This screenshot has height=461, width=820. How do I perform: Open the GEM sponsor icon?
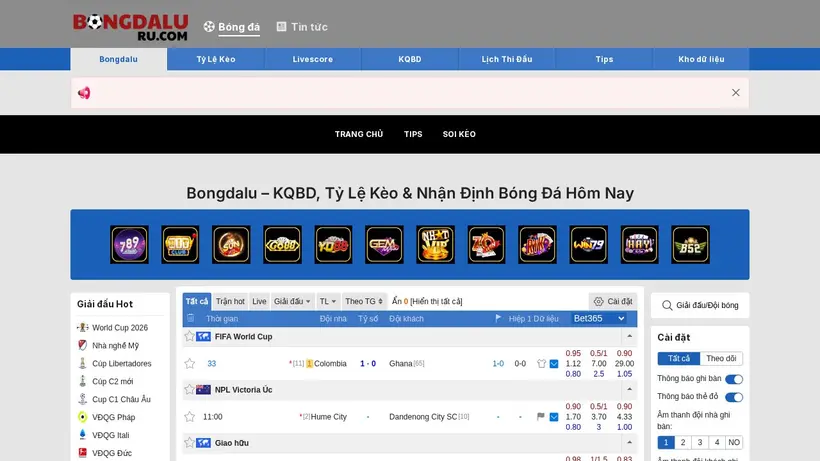[384, 245]
